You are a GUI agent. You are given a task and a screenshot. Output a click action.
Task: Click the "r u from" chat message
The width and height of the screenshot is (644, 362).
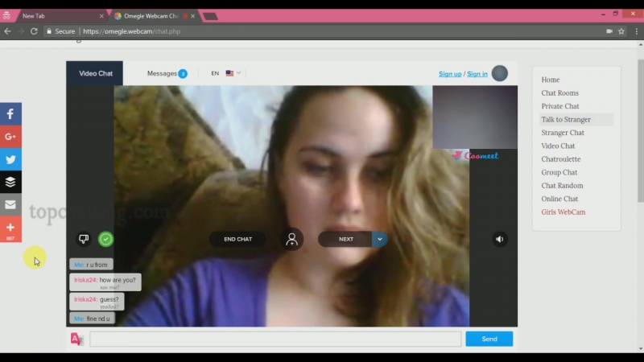[91, 265]
